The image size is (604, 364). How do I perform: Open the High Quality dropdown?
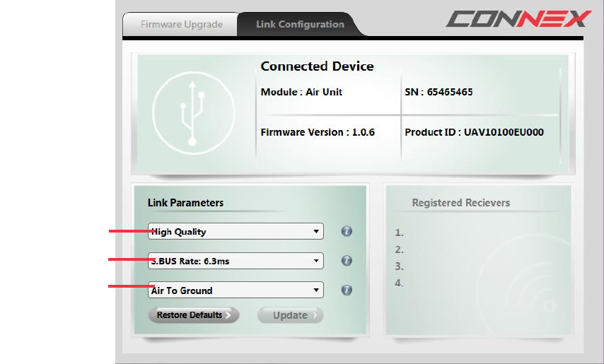[x=236, y=231]
